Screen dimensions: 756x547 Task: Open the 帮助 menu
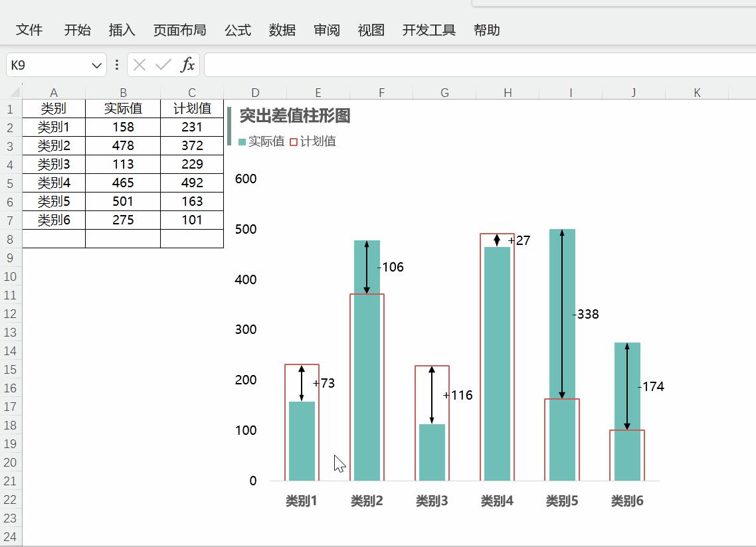[x=487, y=30]
